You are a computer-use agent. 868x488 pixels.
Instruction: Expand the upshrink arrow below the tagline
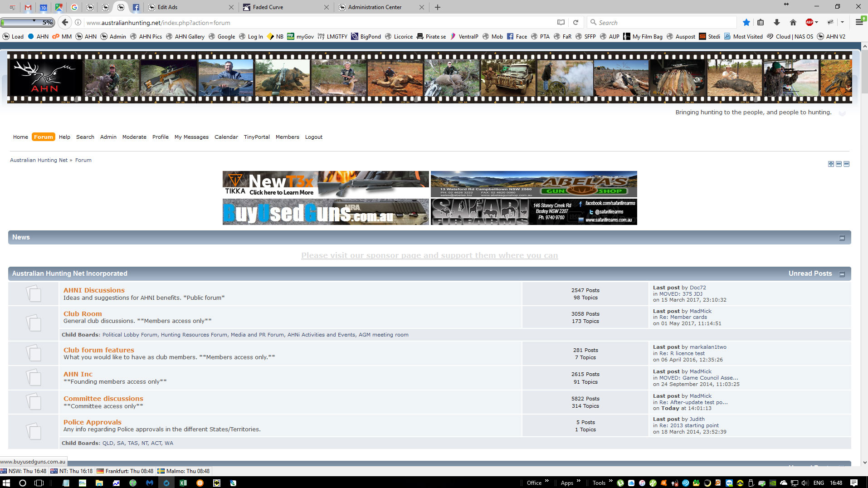[842, 113]
